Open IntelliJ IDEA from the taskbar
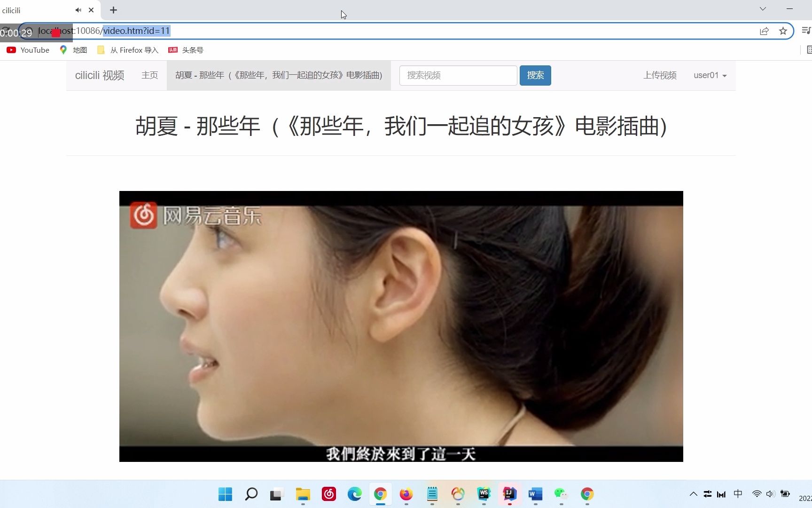812x508 pixels. (510, 494)
